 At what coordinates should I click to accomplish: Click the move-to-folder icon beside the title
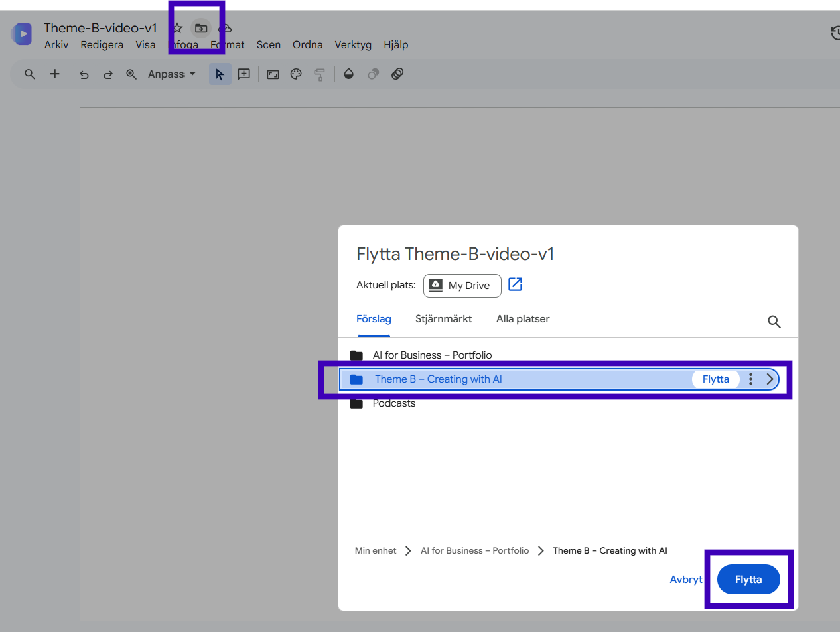tap(201, 28)
